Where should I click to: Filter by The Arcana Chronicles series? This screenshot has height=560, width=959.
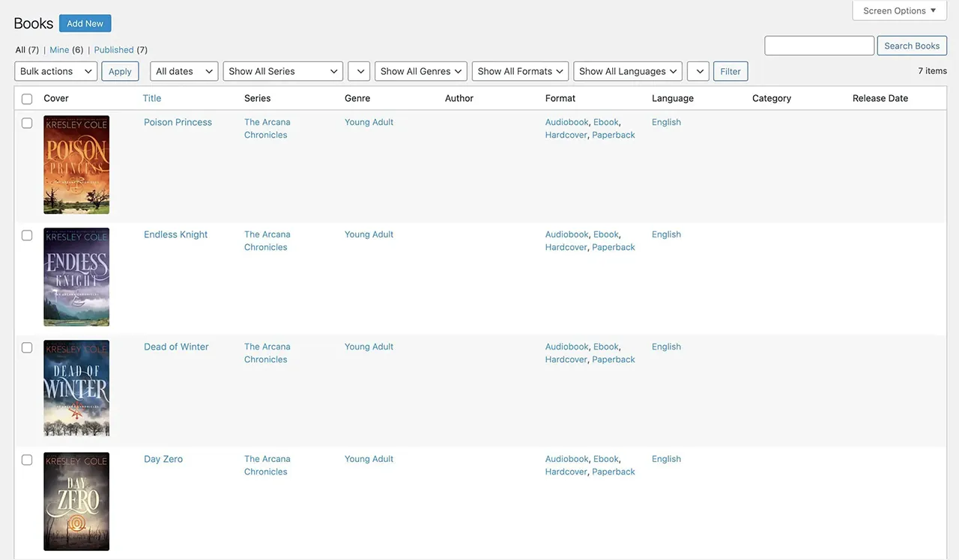coord(267,127)
